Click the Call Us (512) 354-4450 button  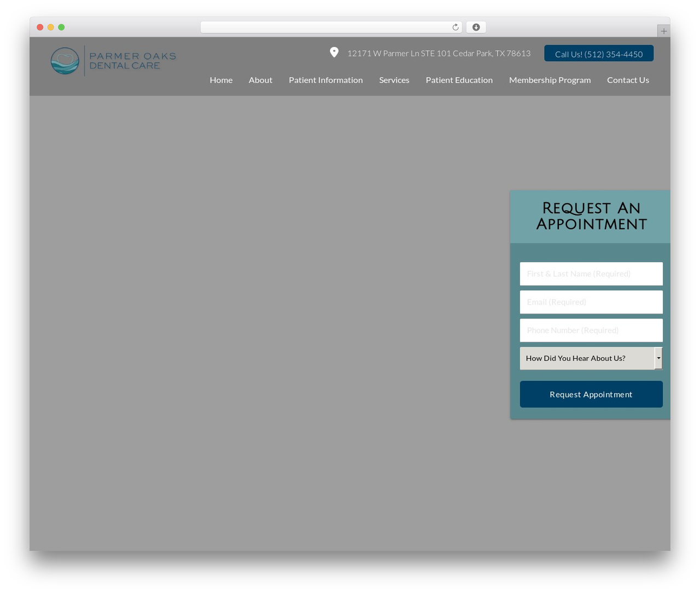click(599, 54)
